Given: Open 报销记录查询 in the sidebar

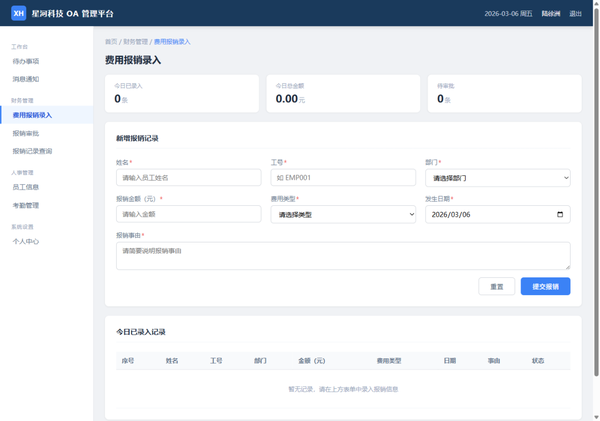Looking at the screenshot, I should [32, 151].
